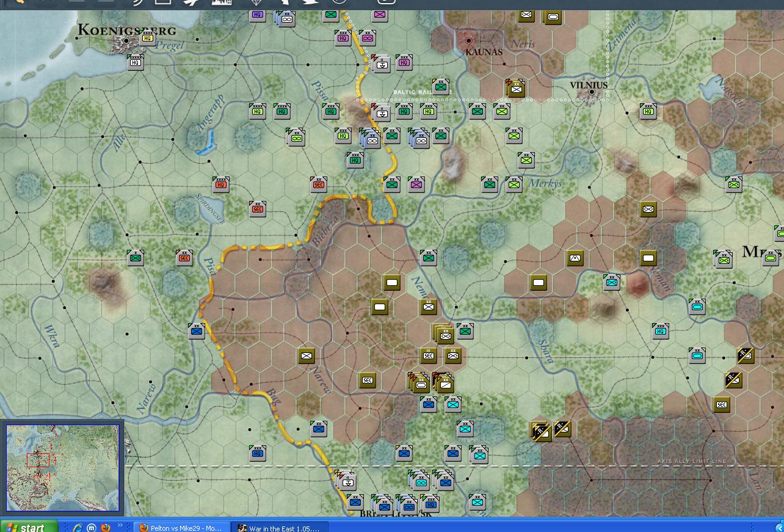784x532 pixels.
Task: Click the 'Merkys' river label
Action: (x=545, y=183)
